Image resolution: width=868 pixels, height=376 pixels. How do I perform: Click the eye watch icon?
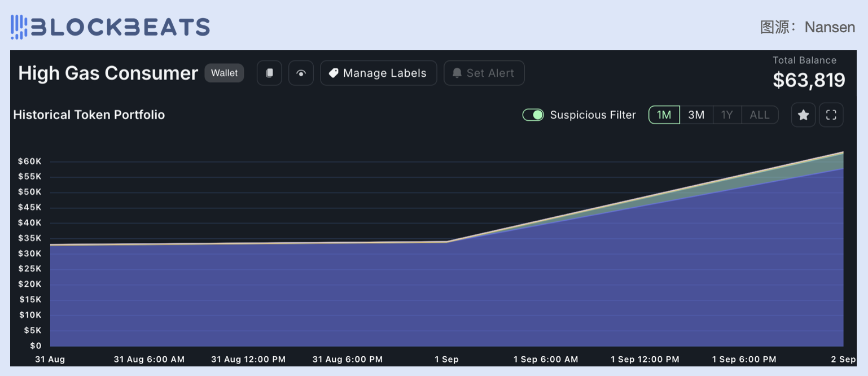(x=301, y=73)
